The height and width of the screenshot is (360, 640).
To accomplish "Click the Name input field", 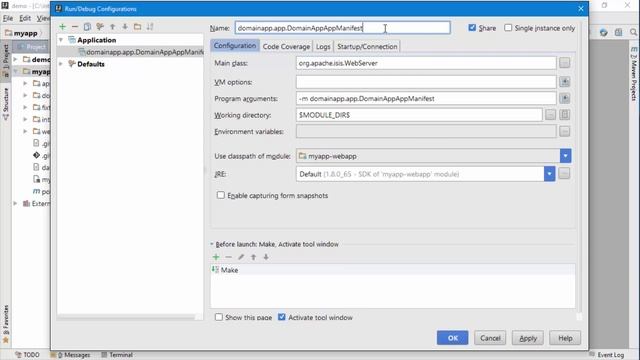I will 342,28.
